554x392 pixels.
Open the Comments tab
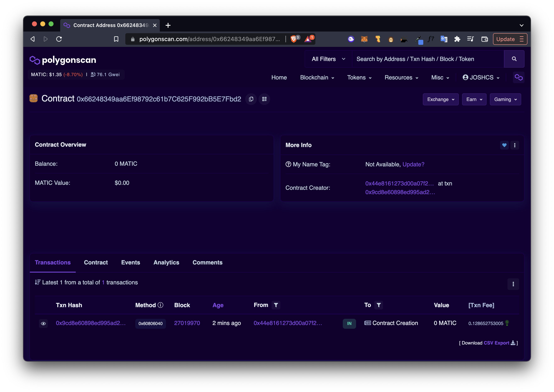[207, 262]
